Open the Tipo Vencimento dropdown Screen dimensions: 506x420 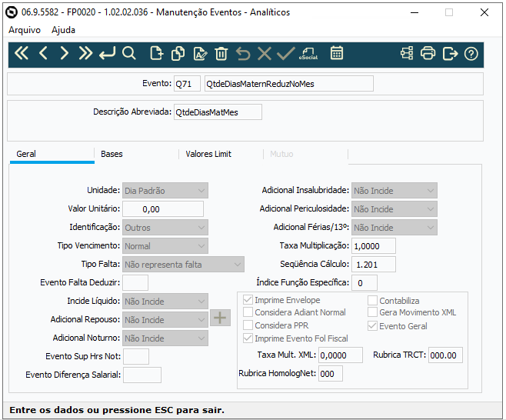pyautogui.click(x=165, y=245)
